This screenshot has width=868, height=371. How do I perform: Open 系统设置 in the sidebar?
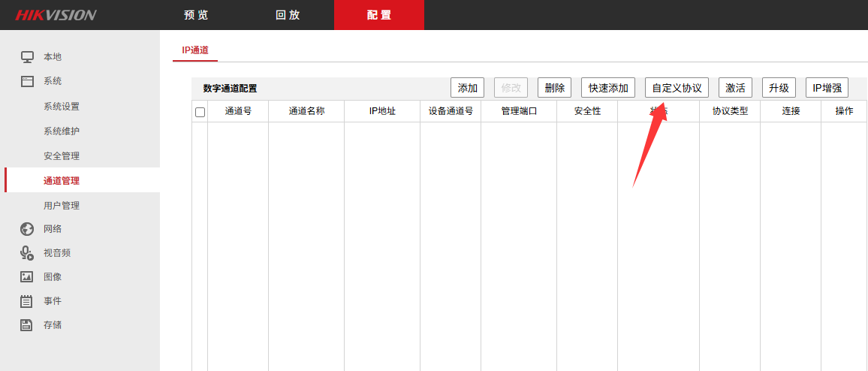pos(62,107)
